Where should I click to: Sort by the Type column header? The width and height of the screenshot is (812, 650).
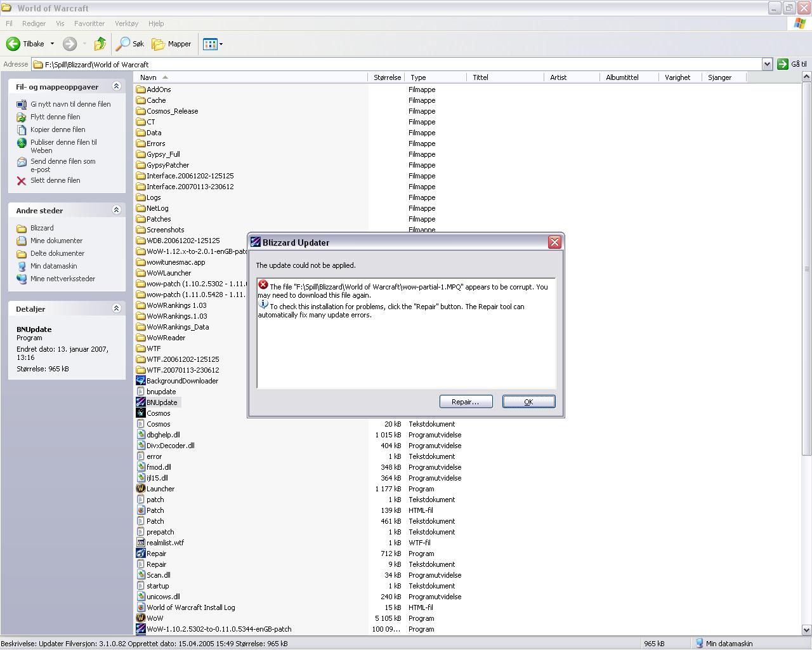click(x=436, y=77)
